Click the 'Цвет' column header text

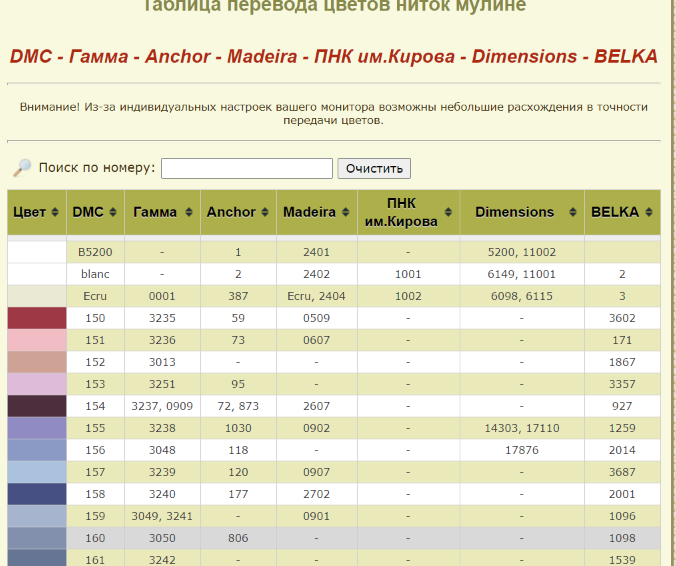29,212
